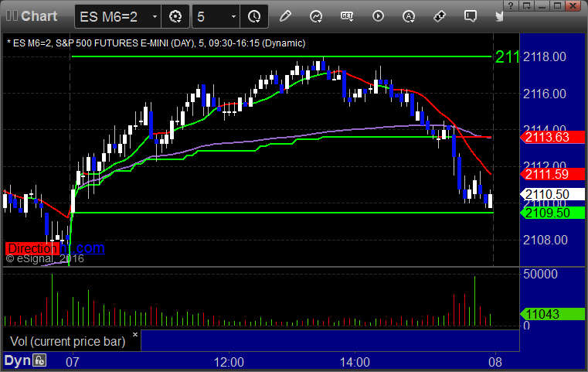588x372 pixels.
Task: Toggle the Dyn scaling lock icon
Action: (39, 360)
